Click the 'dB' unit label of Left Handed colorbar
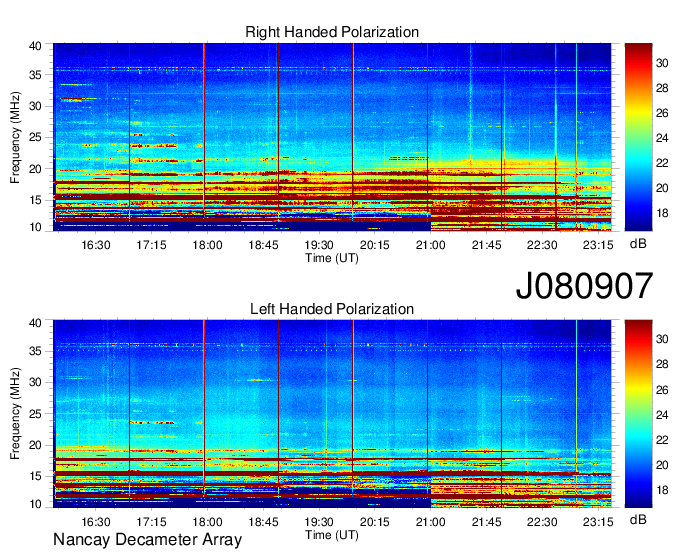Viewport: 680px width, 552px height. (x=638, y=519)
